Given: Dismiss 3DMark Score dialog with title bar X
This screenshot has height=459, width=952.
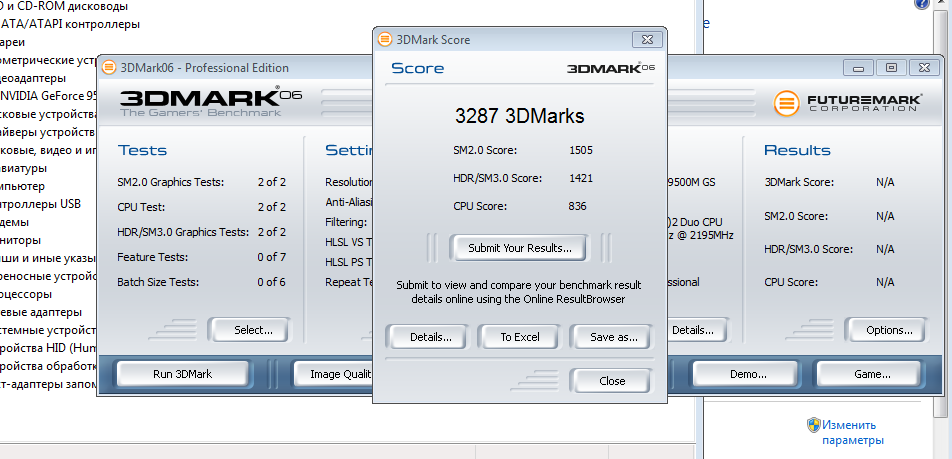Looking at the screenshot, I should pyautogui.click(x=647, y=39).
